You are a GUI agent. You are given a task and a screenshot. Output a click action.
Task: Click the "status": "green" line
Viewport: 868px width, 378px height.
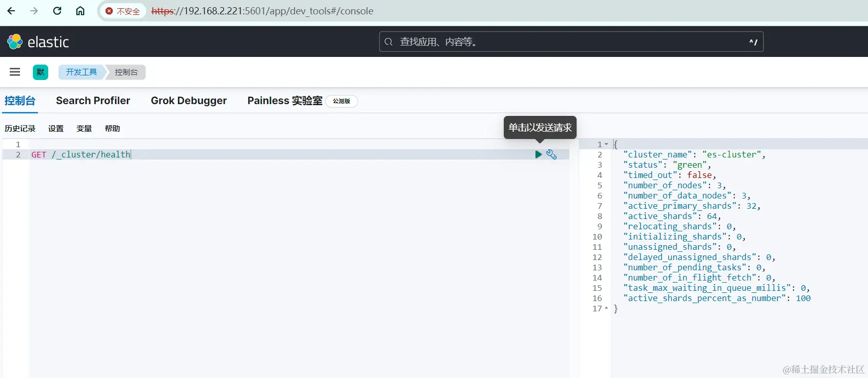click(x=667, y=165)
